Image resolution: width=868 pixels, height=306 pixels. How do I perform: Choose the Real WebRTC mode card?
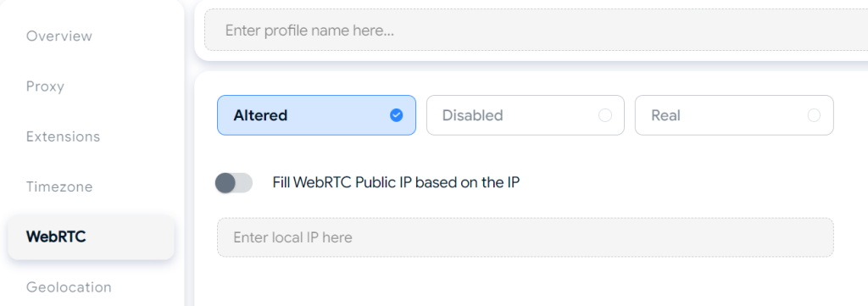click(734, 115)
